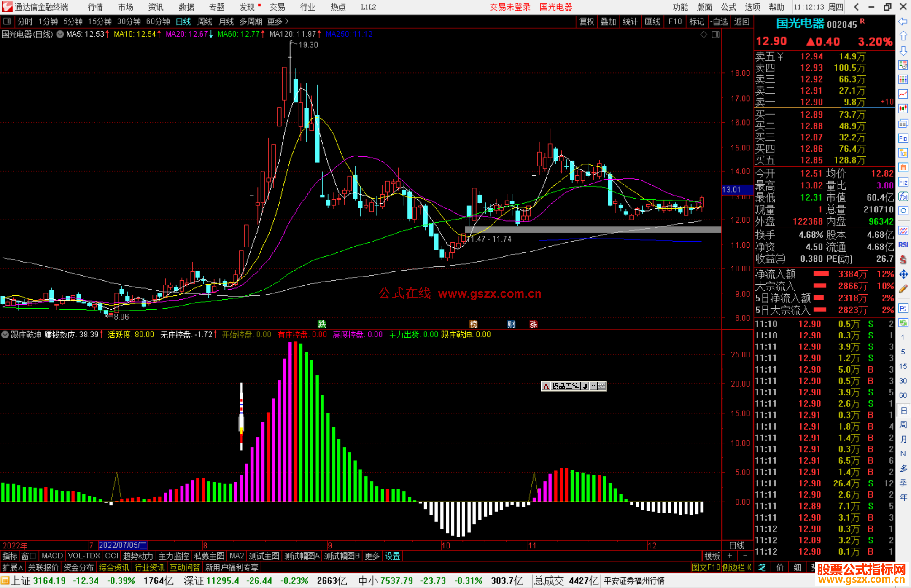This screenshot has width=911, height=588.
Task: Toggle the panel icon left of 分时
Action: (x=7, y=21)
